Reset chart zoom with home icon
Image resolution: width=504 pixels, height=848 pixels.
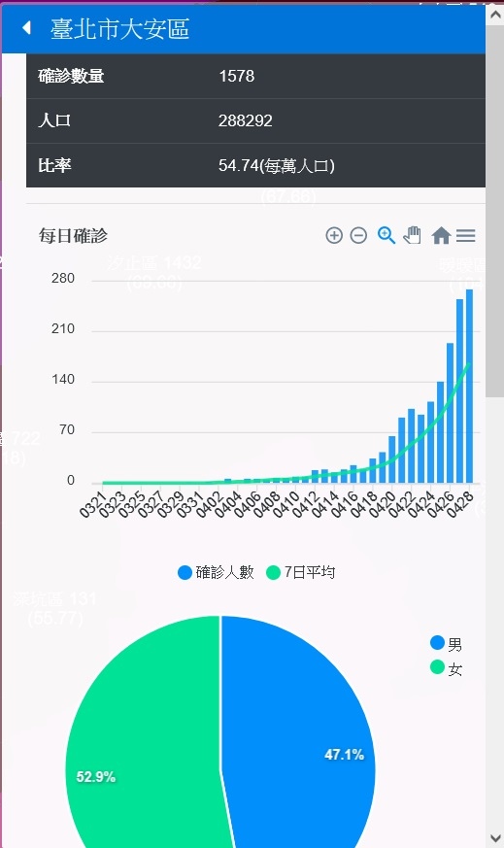pos(441,235)
